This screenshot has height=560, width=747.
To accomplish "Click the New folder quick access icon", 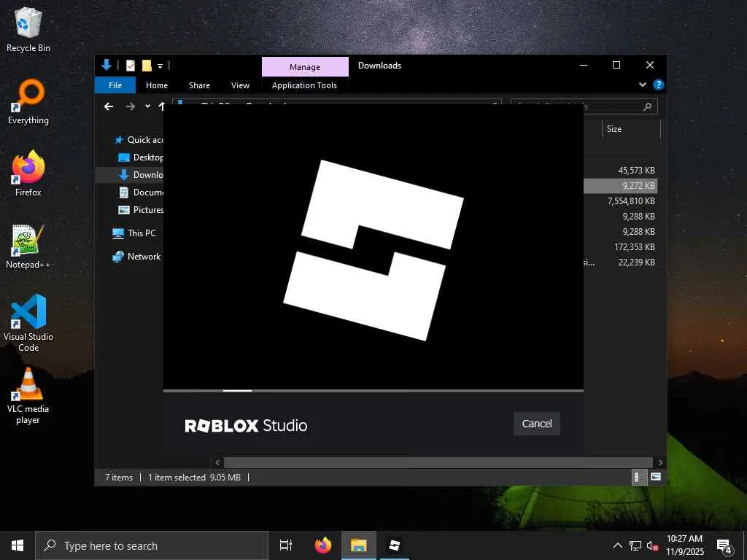I will coord(147,65).
